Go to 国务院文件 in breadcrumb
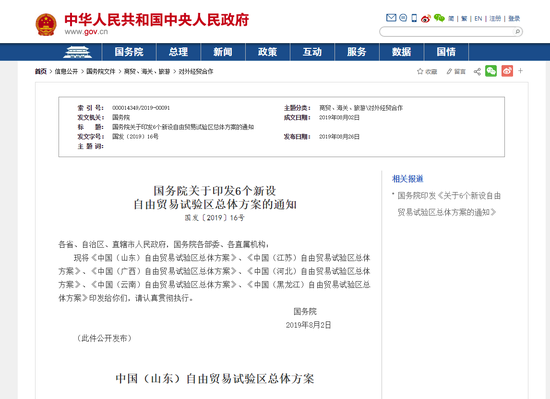 click(101, 72)
